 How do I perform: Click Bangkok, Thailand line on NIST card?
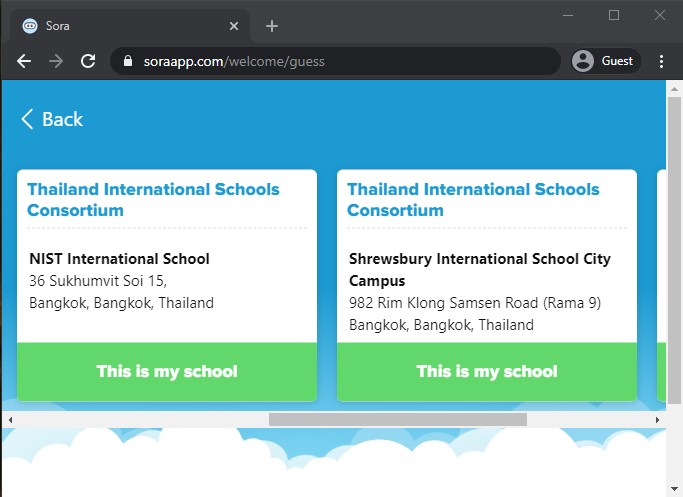[x=122, y=303]
